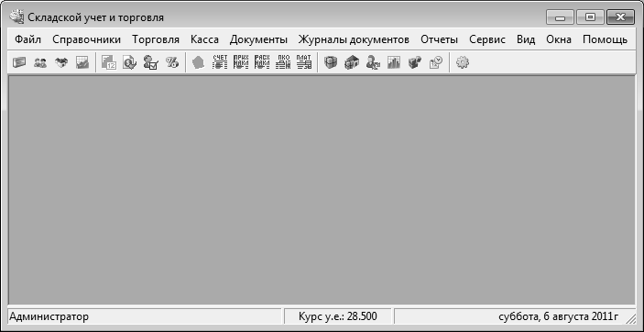The width and height of the screenshot is (644, 332).
Task: Minimize the Складской учет и торговля window
Action: pyautogui.click(x=560, y=17)
